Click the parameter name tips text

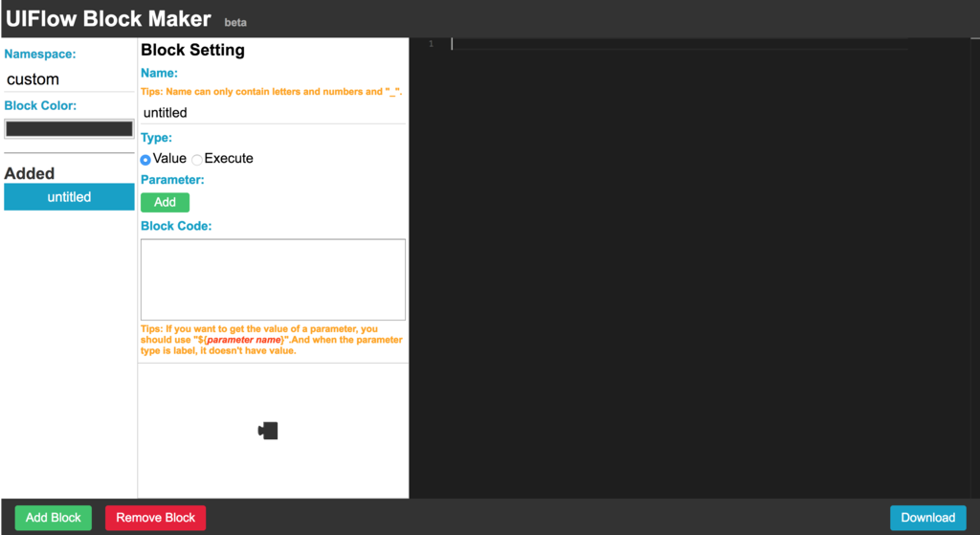(x=271, y=340)
